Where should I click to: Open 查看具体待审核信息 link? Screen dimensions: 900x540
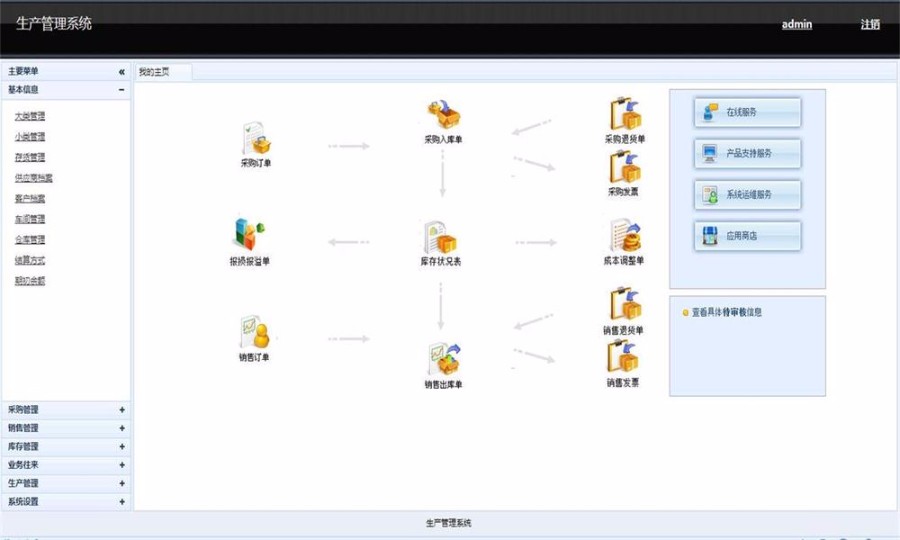(726, 312)
